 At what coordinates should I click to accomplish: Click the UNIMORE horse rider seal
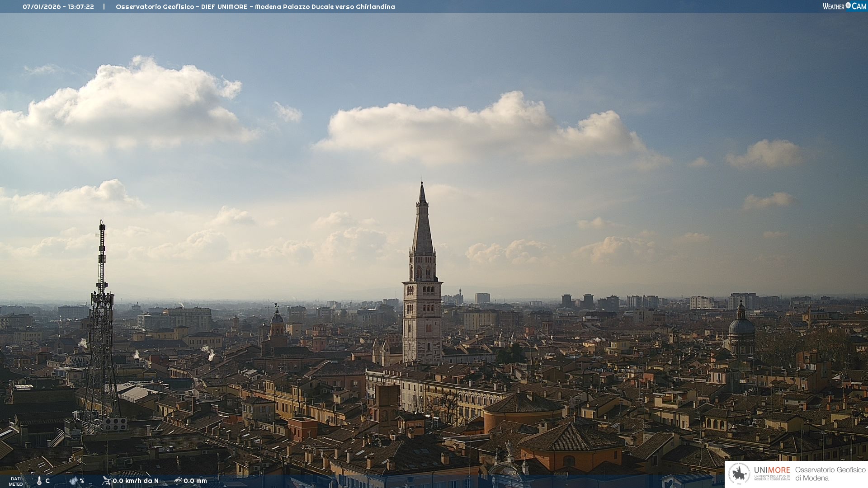739,474
